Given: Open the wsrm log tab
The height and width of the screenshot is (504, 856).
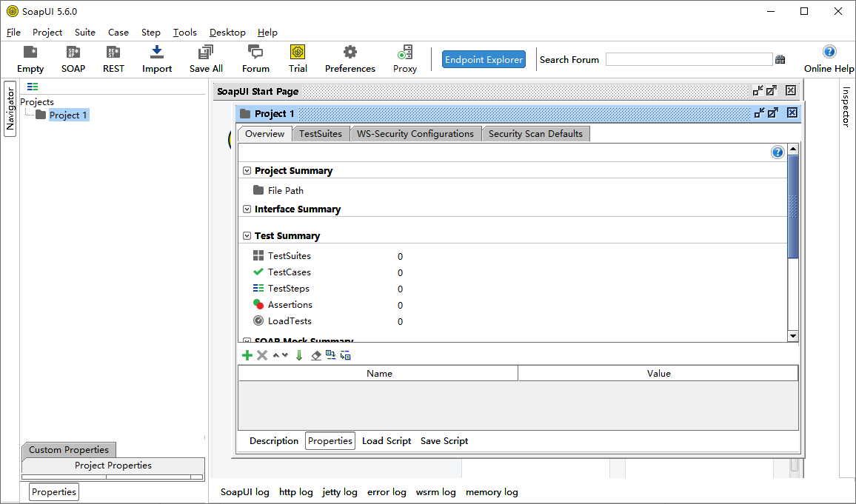Looking at the screenshot, I should pyautogui.click(x=435, y=492).
